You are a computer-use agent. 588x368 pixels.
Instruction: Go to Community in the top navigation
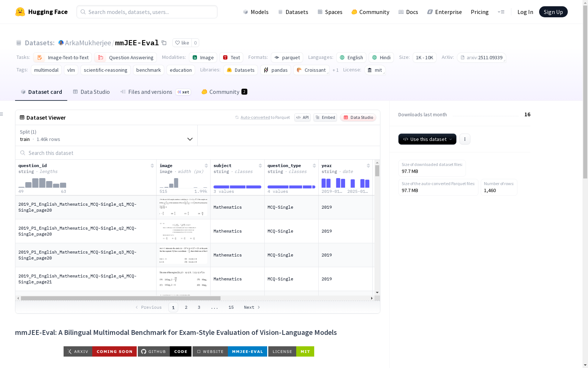coord(370,12)
